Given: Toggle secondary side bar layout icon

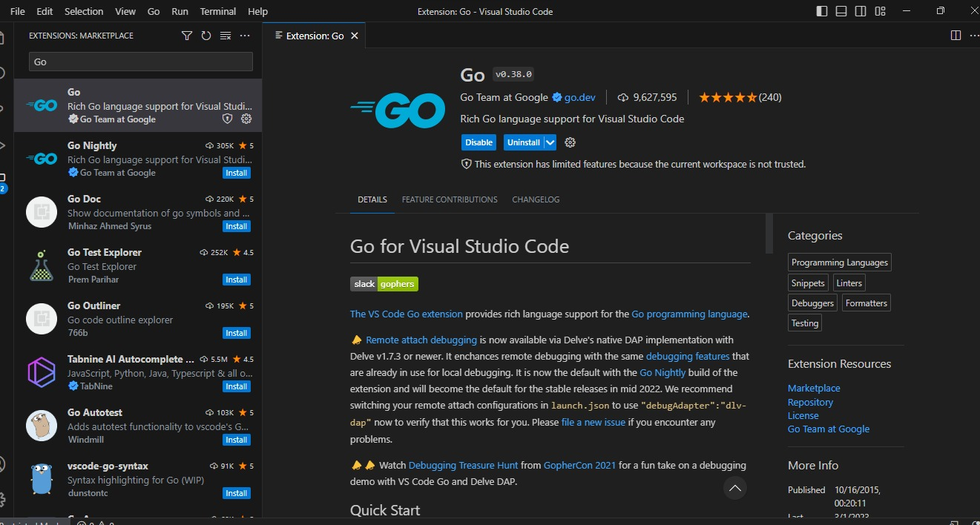Looking at the screenshot, I should pyautogui.click(x=861, y=11).
